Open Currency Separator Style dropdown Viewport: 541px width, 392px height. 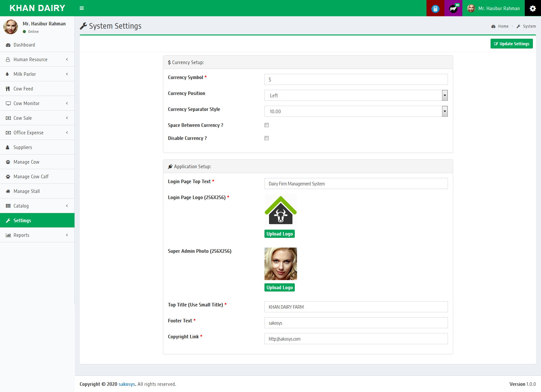tap(356, 111)
